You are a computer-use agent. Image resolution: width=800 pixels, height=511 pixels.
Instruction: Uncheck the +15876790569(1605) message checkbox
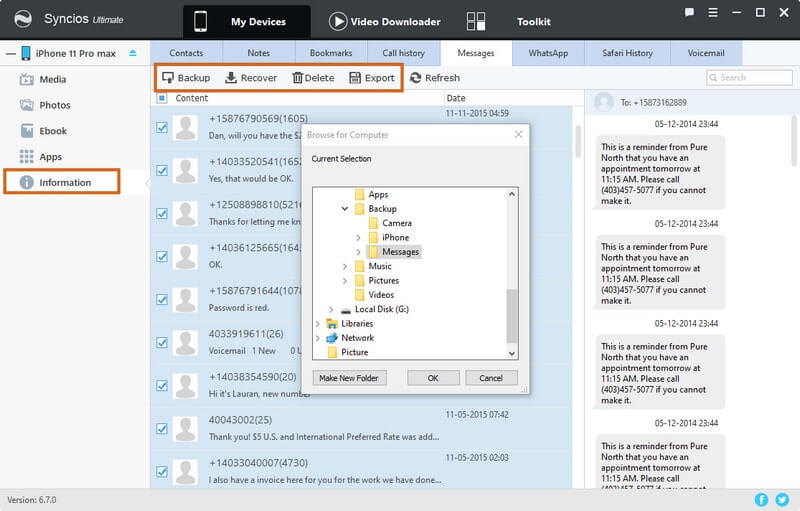tap(162, 127)
